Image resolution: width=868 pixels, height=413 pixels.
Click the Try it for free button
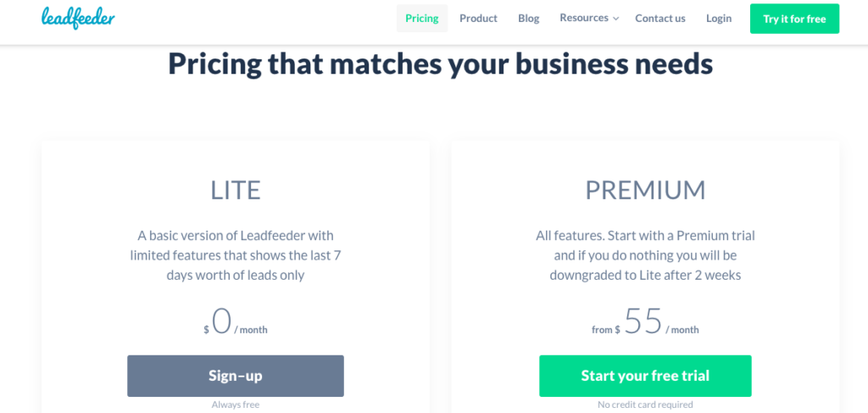tap(794, 19)
